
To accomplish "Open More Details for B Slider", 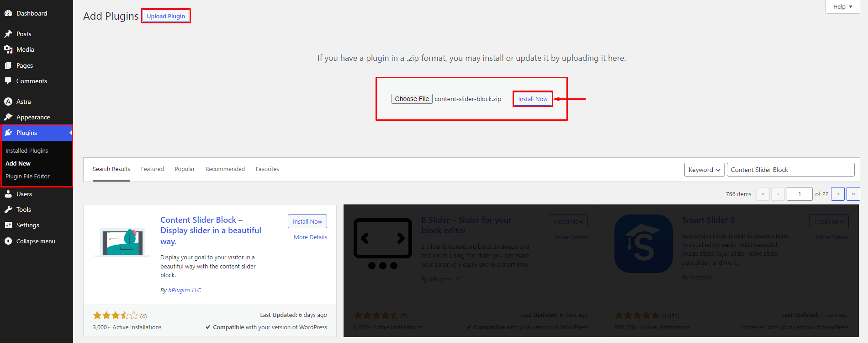I will coord(571,237).
